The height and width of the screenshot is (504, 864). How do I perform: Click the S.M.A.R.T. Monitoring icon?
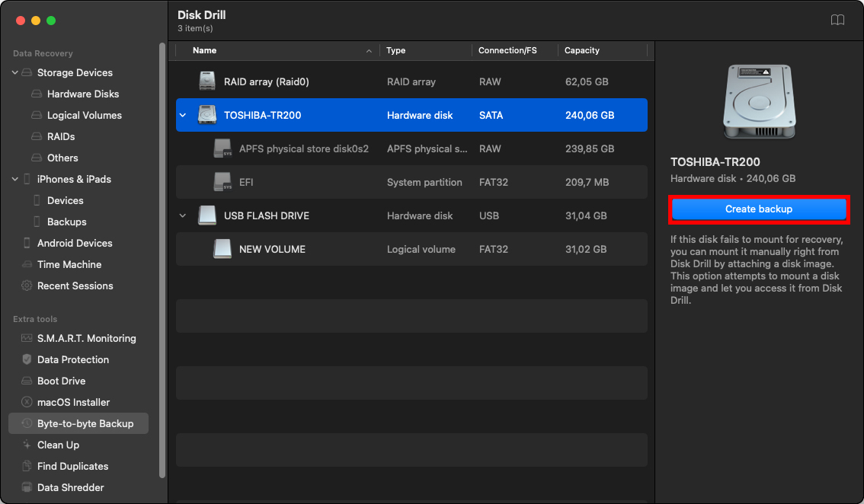pyautogui.click(x=27, y=338)
